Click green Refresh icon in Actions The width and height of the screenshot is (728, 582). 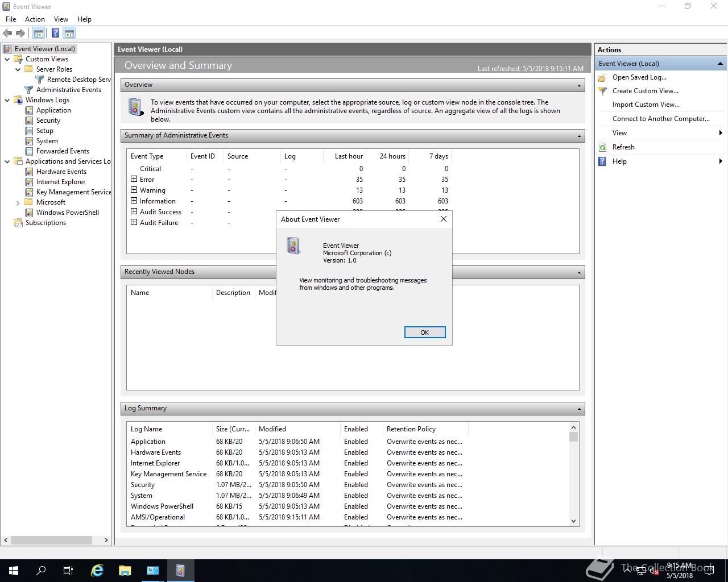(x=603, y=147)
